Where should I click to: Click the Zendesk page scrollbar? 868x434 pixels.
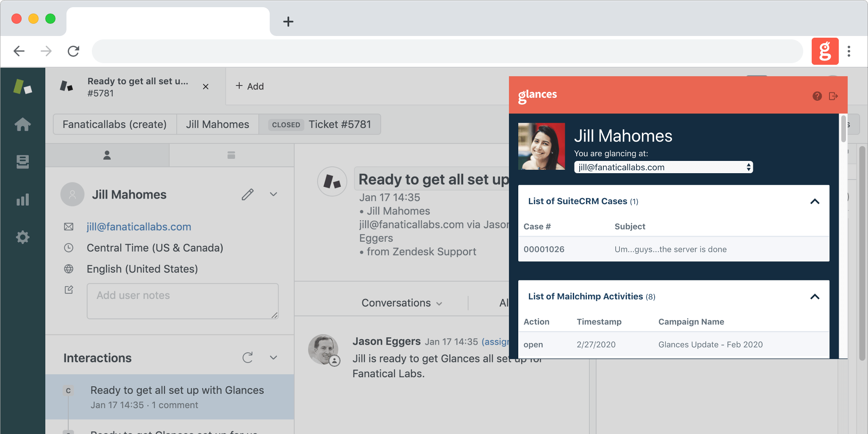862,253
